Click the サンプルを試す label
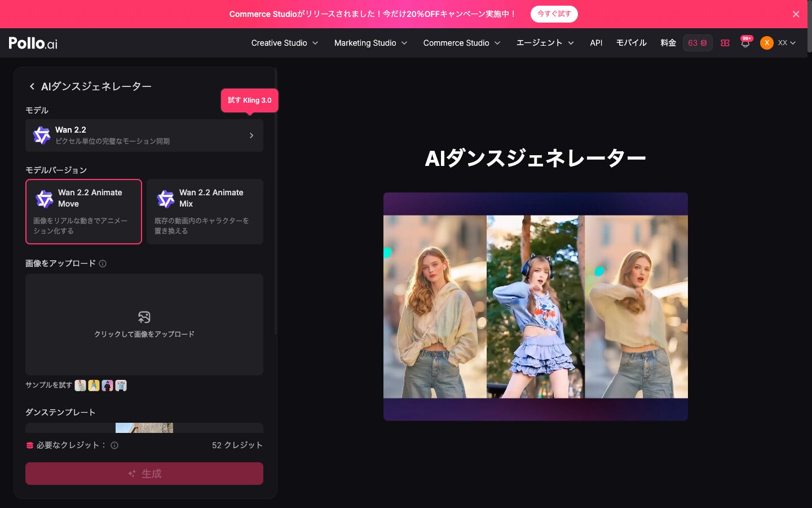This screenshot has height=508, width=812. click(x=48, y=385)
